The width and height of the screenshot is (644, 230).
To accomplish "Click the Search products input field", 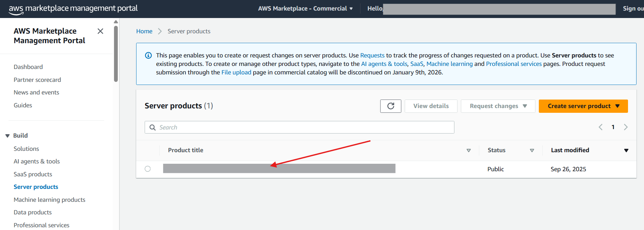I will pos(300,127).
